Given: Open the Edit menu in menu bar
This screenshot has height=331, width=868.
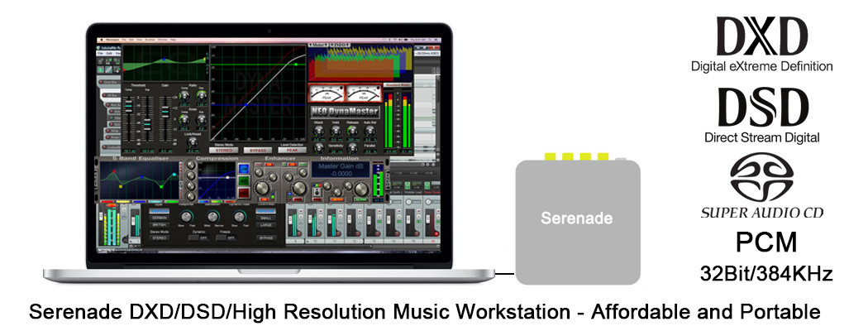Looking at the screenshot, I should (x=131, y=40).
